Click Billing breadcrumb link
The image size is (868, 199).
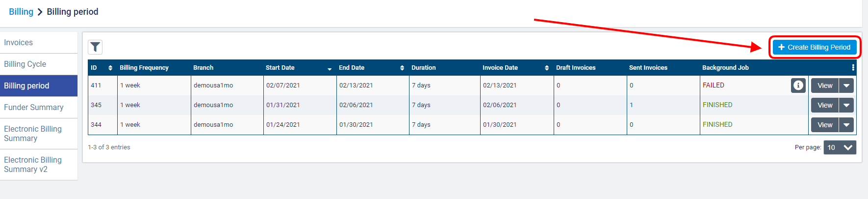pos(21,12)
